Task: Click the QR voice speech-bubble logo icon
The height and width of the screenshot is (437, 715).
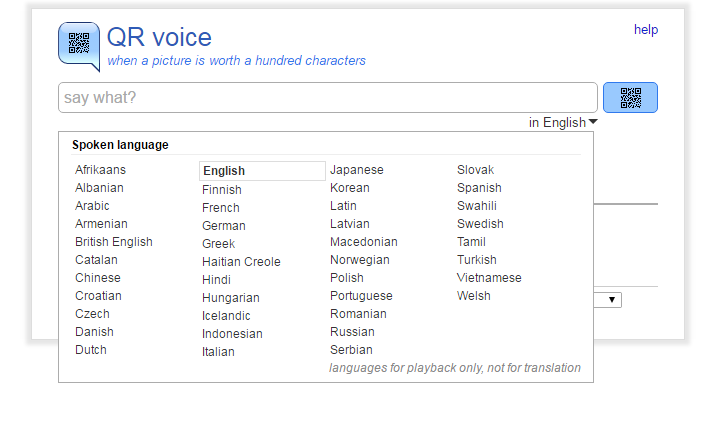Action: (x=79, y=46)
